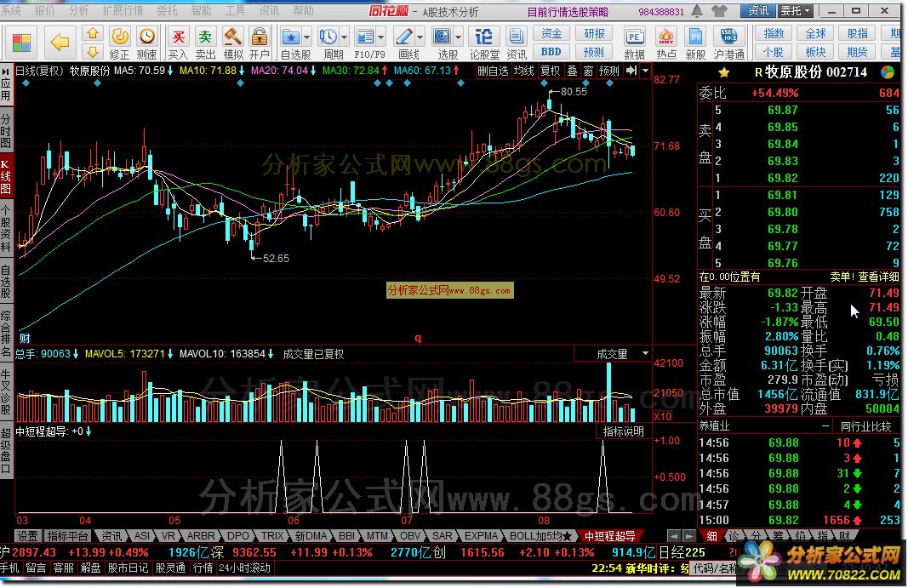908x588 pixels.
Task: Open the 数据 PE icon
Action: click(634, 43)
